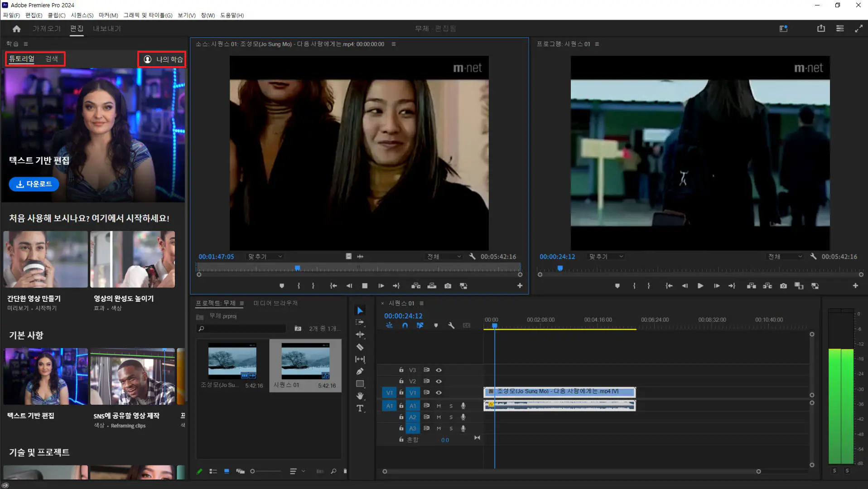Click the 다운로드 button
Screen dimensions: 868x489
(x=34, y=184)
